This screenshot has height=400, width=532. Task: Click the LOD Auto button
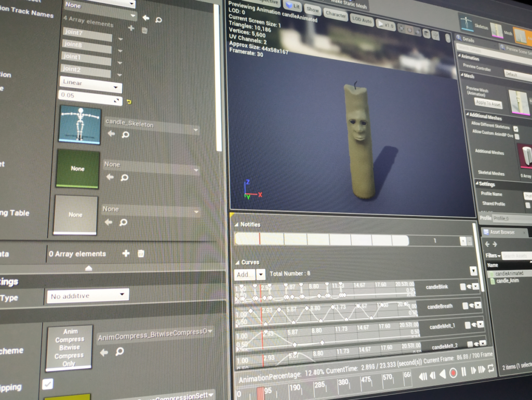362,20
